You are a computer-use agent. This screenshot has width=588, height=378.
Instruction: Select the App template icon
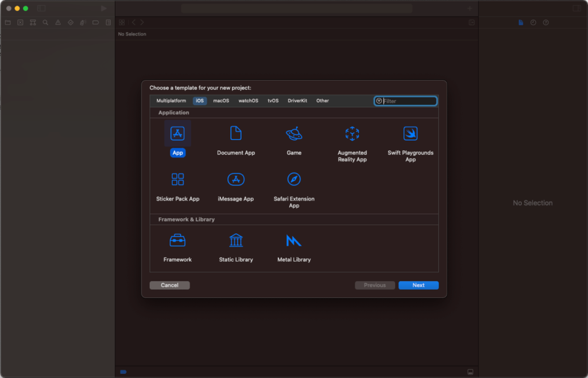177,133
